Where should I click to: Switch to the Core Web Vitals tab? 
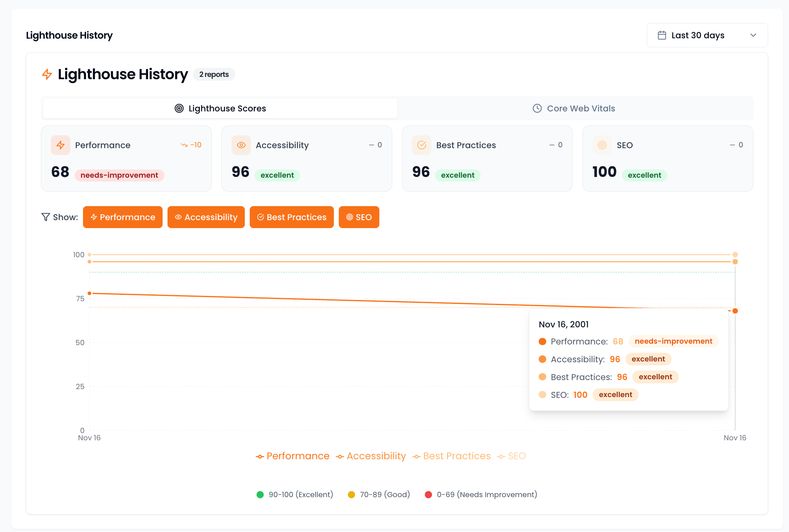575,108
